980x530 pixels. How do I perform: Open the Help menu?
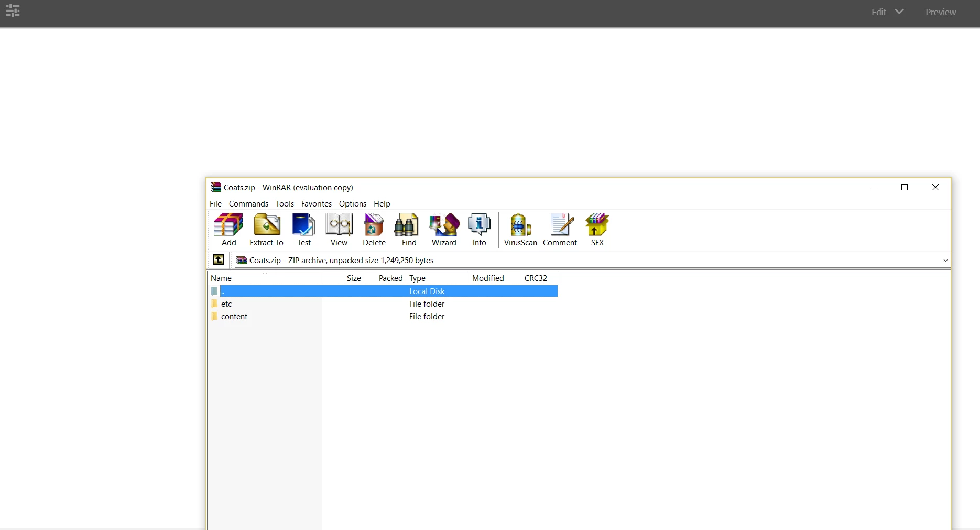[x=382, y=203]
